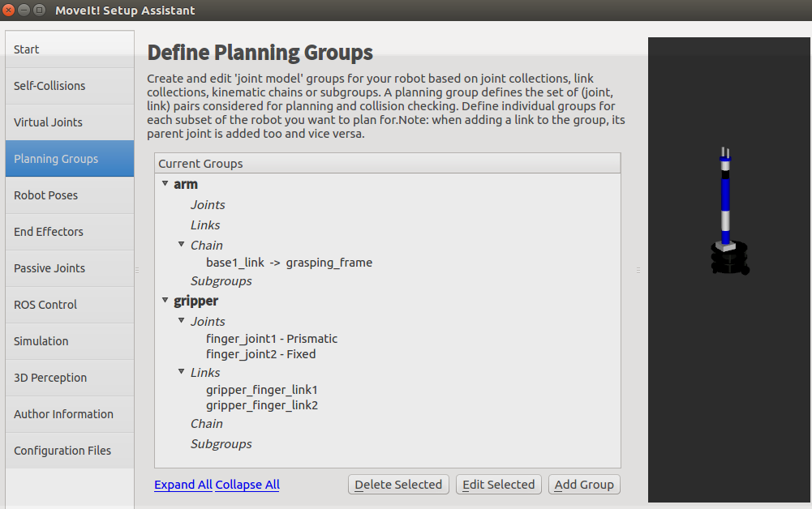The height and width of the screenshot is (509, 812).
Task: Collapse the gripper Joints node
Action: point(181,320)
